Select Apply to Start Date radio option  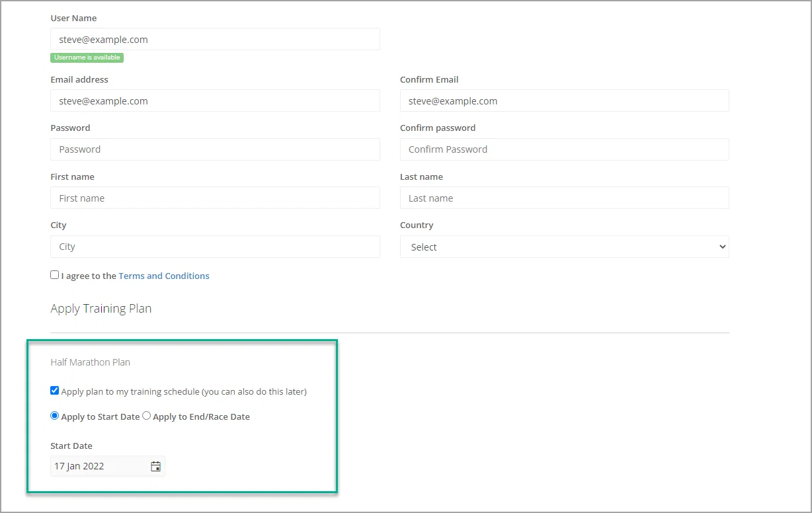tap(54, 416)
